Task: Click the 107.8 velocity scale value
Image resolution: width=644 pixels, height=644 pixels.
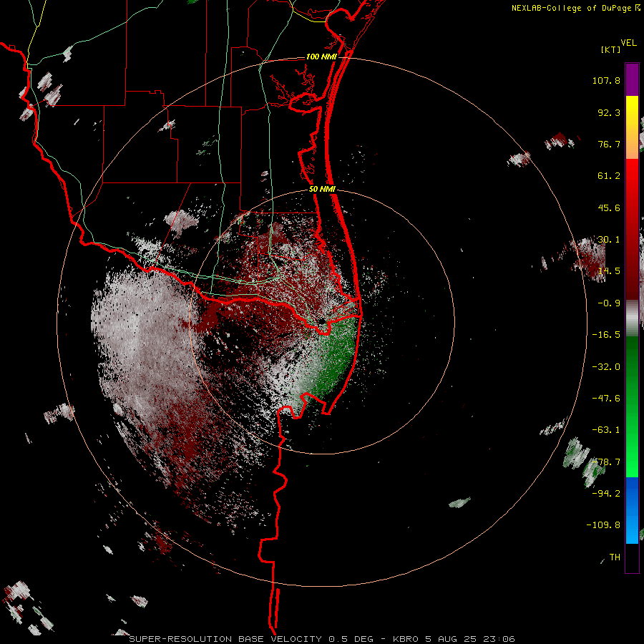Action: 606,80
